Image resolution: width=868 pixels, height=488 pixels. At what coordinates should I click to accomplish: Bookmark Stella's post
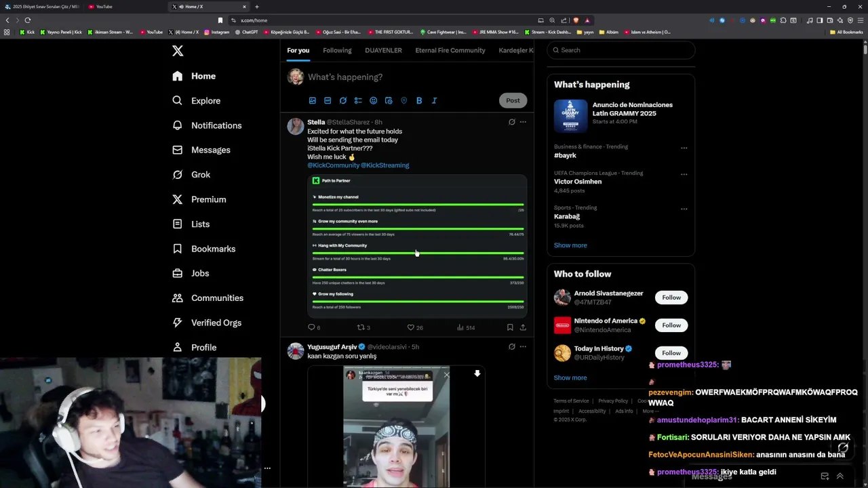tap(510, 327)
